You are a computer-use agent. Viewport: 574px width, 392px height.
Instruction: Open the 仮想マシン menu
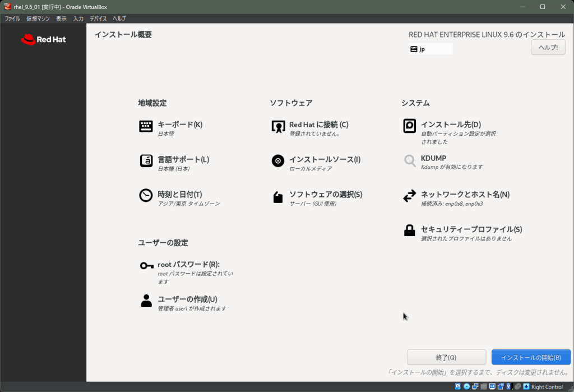click(38, 19)
